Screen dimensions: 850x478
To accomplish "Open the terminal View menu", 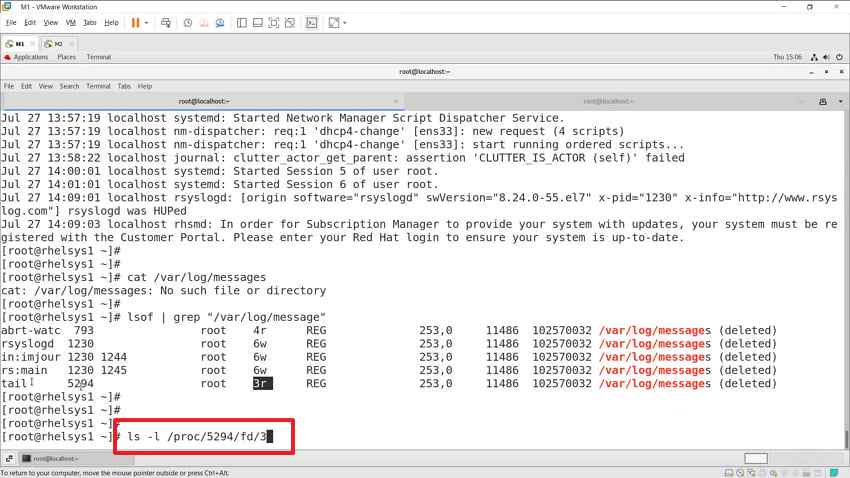I will 46,86.
